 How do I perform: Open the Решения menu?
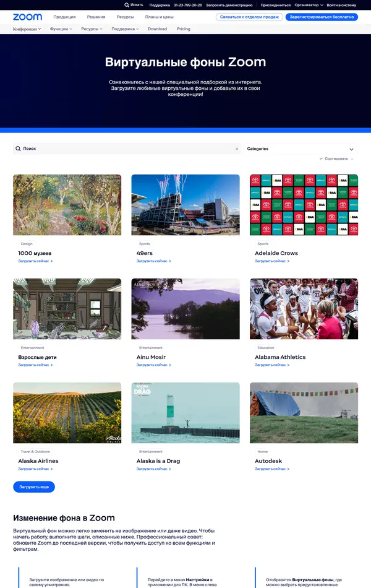coord(96,17)
